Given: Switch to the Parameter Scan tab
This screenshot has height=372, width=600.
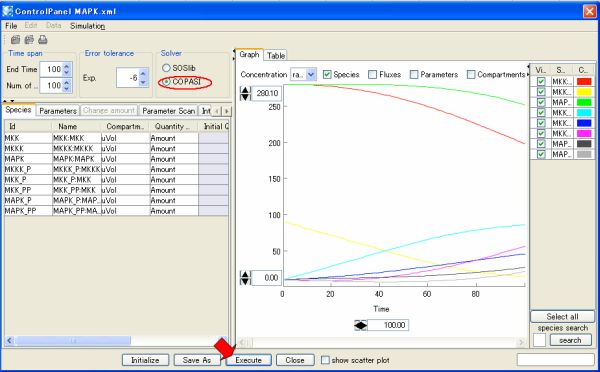Looking at the screenshot, I should click(169, 111).
